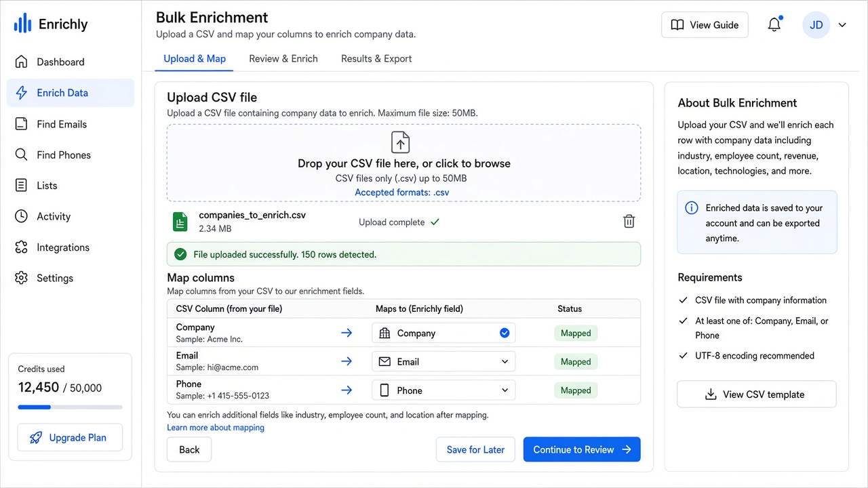Click Continue to Review button
This screenshot has width=868, height=488.
[582, 449]
